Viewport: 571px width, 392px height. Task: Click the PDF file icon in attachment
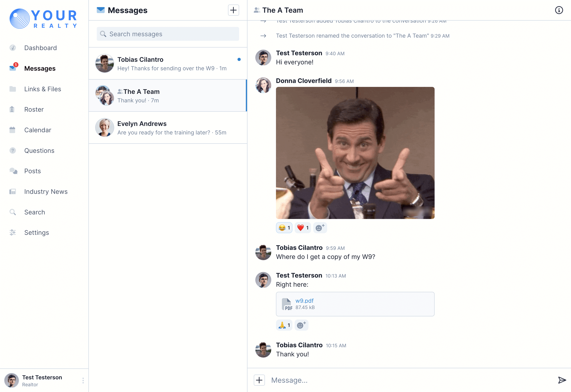click(287, 304)
